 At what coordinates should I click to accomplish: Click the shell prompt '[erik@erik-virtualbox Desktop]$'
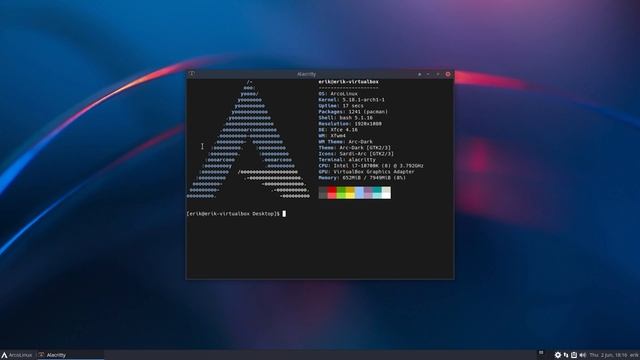coord(233,214)
